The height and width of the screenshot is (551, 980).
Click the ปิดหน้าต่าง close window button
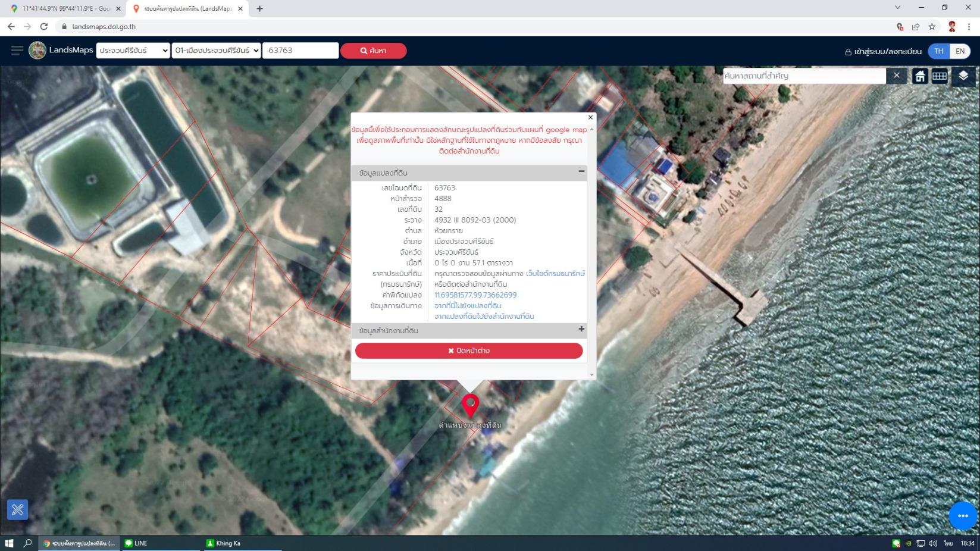coord(469,351)
